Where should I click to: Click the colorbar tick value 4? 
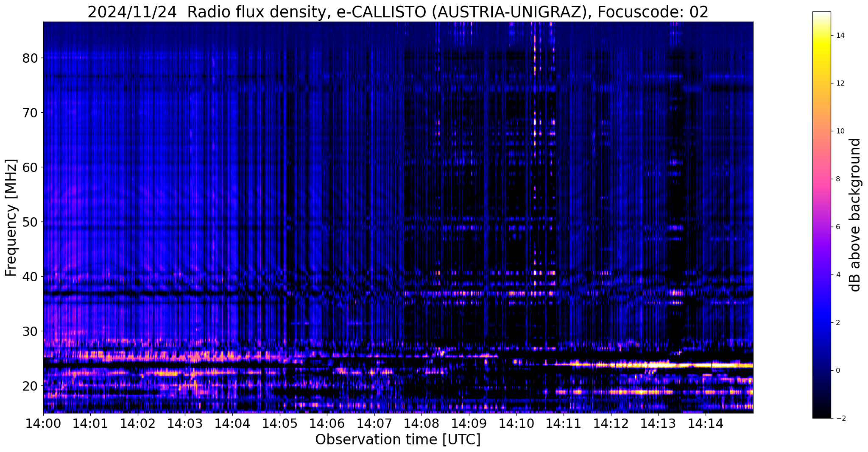coord(837,275)
